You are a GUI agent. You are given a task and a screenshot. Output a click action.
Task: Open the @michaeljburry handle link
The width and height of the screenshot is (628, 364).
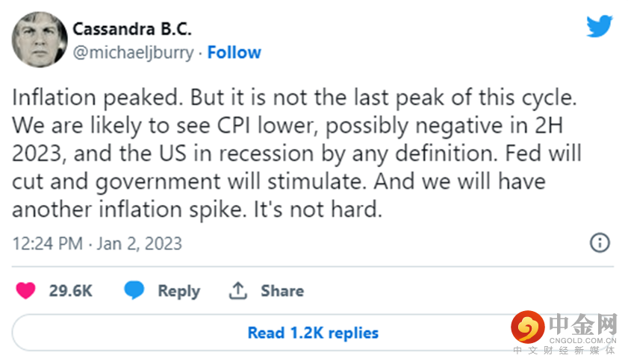point(133,53)
